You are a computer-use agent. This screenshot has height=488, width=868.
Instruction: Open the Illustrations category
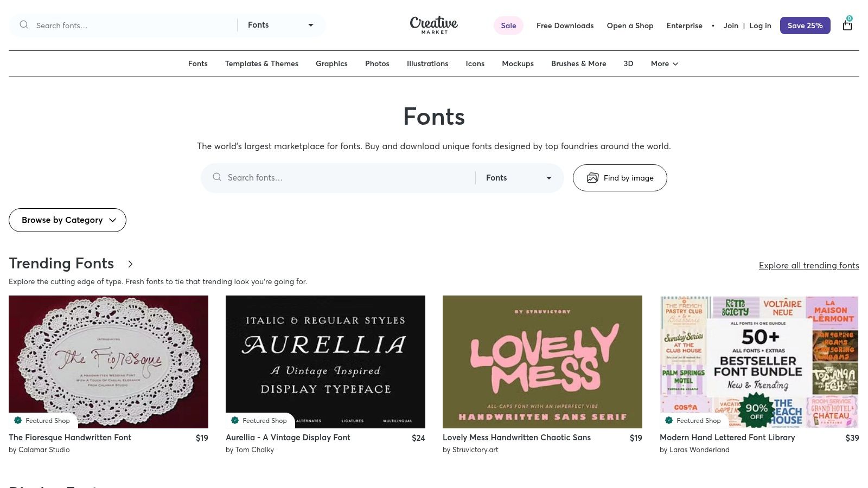pos(427,63)
